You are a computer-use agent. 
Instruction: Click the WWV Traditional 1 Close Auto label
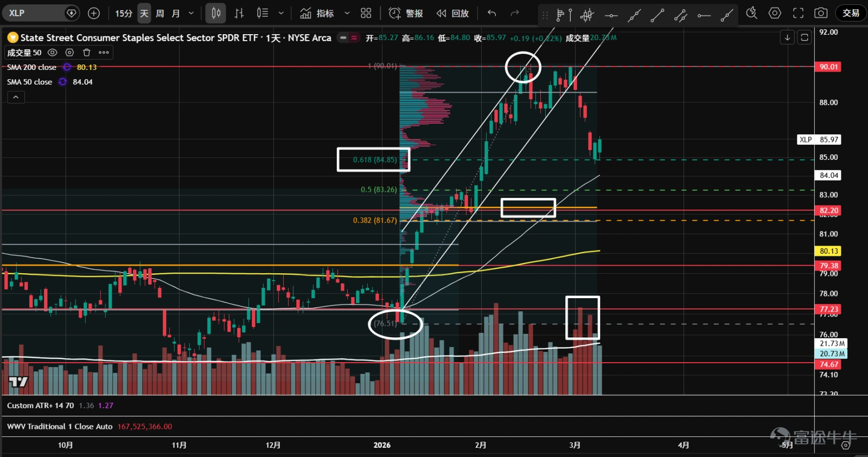pyautogui.click(x=60, y=427)
